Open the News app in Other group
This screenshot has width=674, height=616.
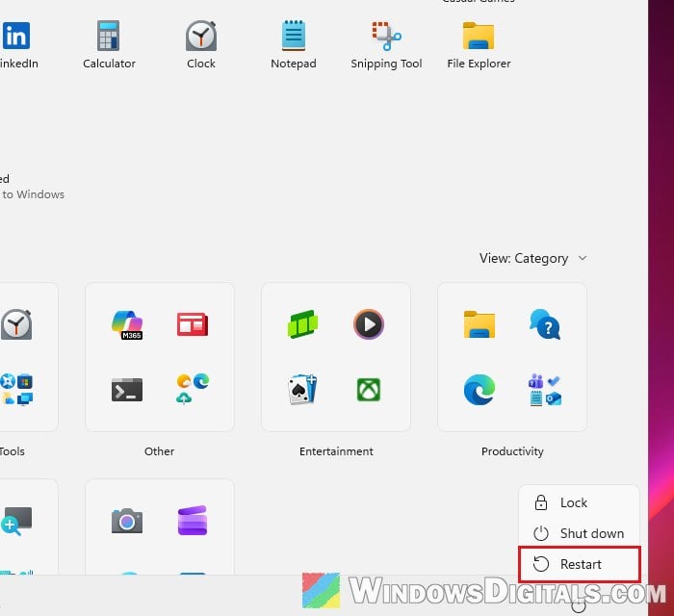pos(193,324)
